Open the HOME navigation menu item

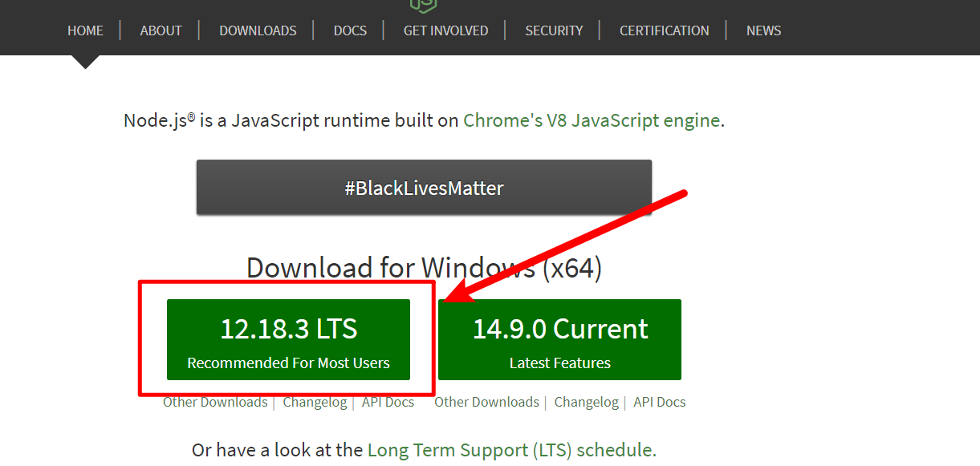(85, 30)
